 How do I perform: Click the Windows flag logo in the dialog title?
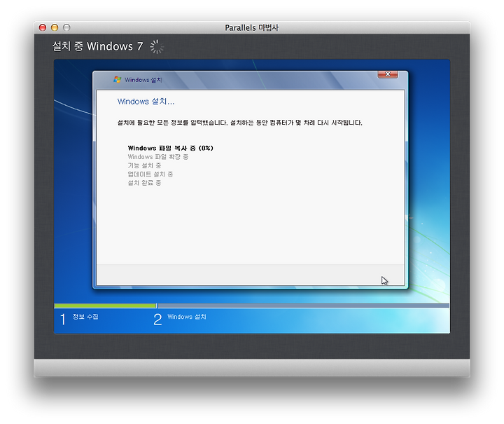coord(118,79)
